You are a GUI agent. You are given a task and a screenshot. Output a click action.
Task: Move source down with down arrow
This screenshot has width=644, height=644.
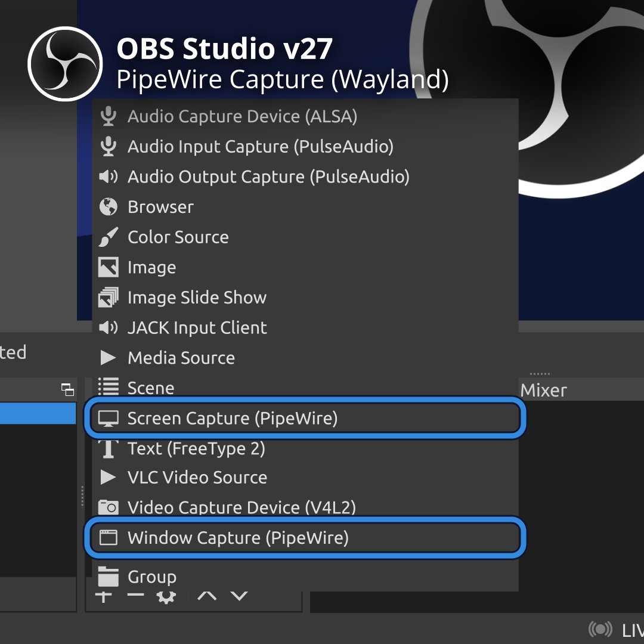click(239, 596)
